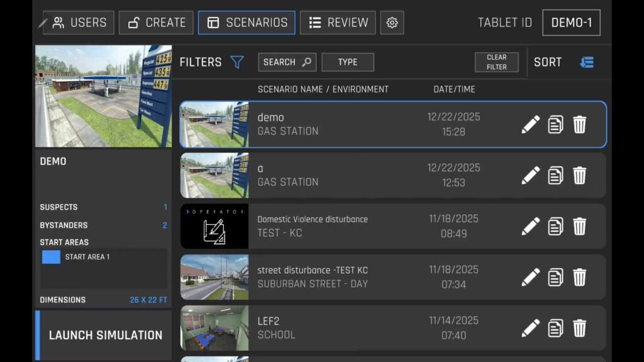
Task: Open the TYPE filter dropdown
Action: point(348,62)
